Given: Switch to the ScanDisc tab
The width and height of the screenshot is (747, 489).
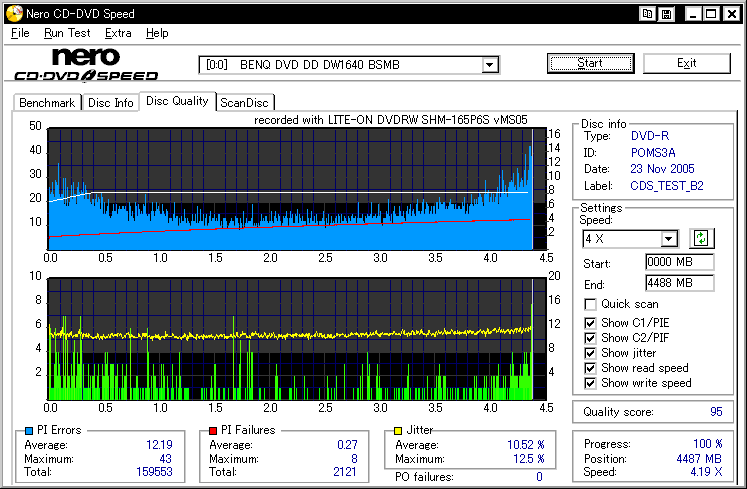Looking at the screenshot, I should (245, 102).
